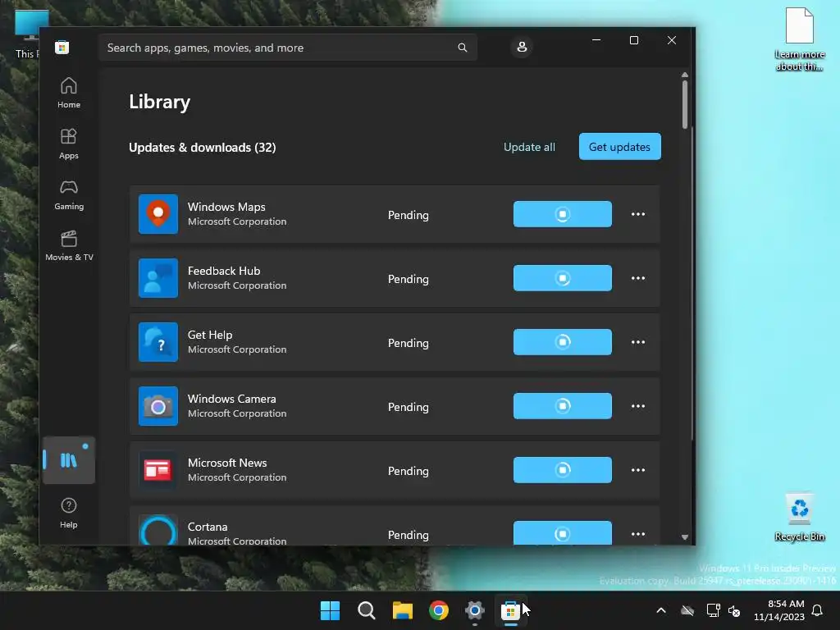This screenshot has height=630, width=840.
Task: Click the Windows Camera app icon
Action: [x=158, y=406]
